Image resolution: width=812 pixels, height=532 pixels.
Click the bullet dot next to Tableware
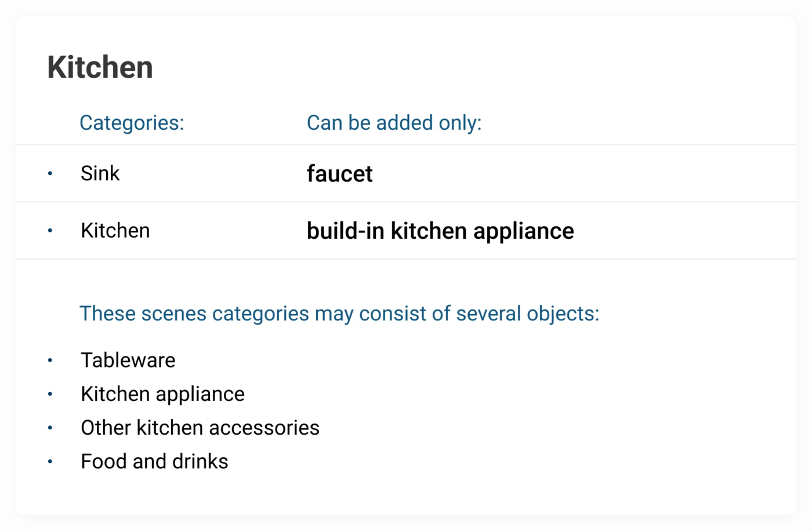click(50, 360)
